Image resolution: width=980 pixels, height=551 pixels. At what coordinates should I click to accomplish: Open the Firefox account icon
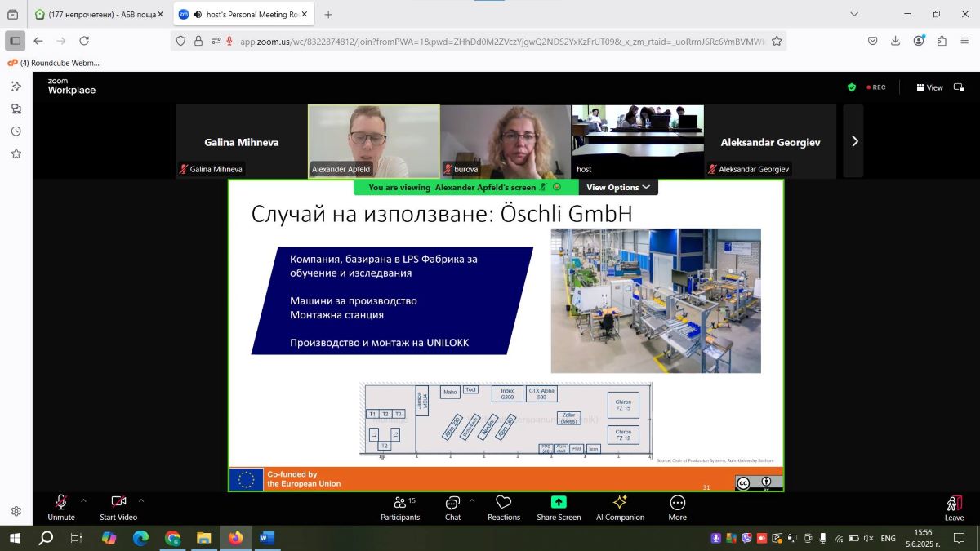(920, 41)
